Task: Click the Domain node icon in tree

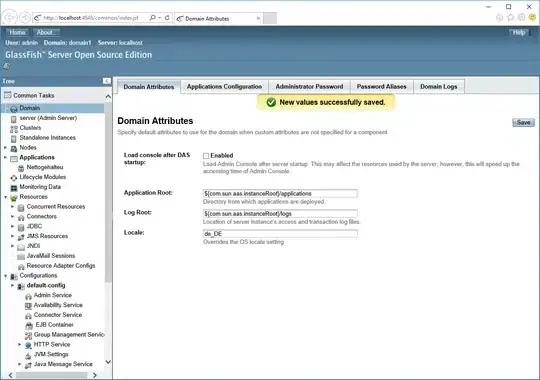Action: click(14, 109)
